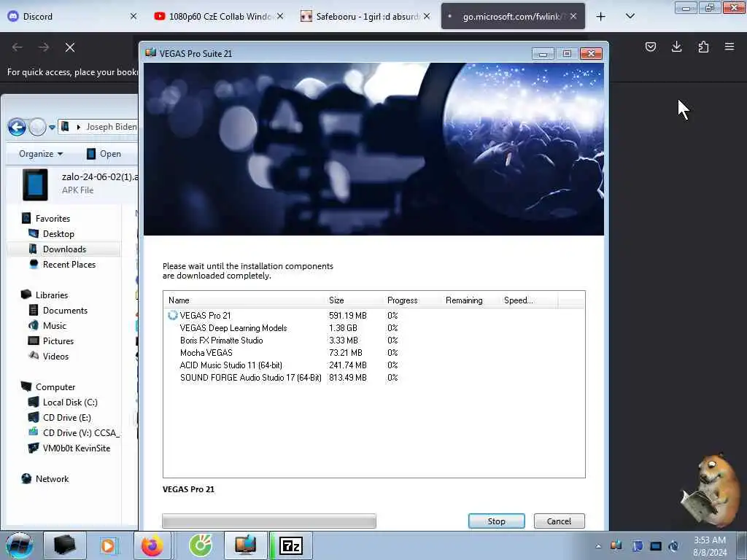This screenshot has height=560, width=747.
Task: Open CD Drive (V:) CCSA_
Action: 74,433
